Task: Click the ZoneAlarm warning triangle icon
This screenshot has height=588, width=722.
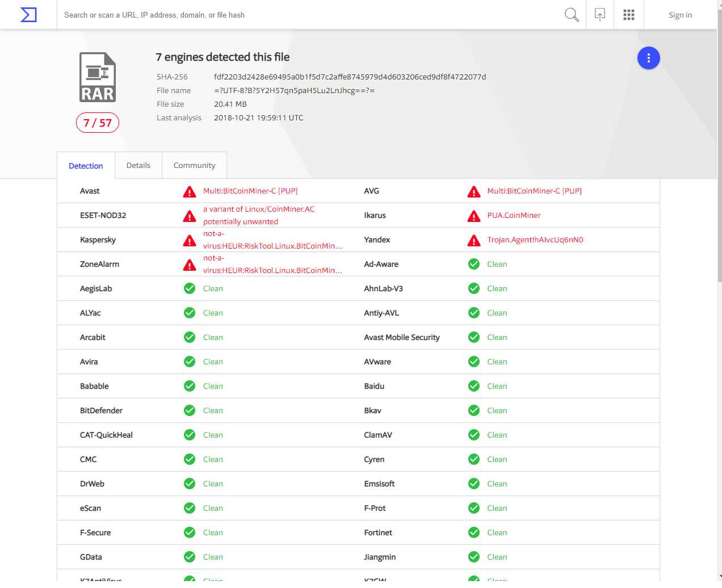Action: pos(190,265)
